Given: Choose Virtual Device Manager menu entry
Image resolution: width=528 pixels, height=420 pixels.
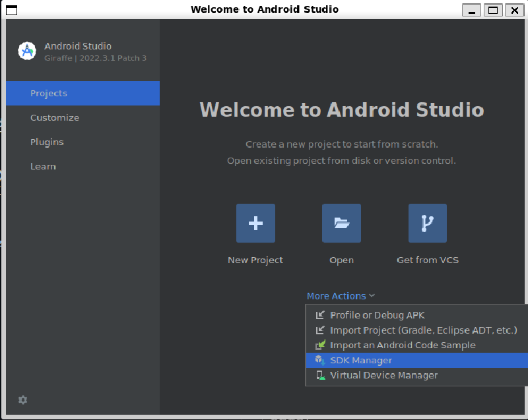Looking at the screenshot, I should tap(383, 375).
